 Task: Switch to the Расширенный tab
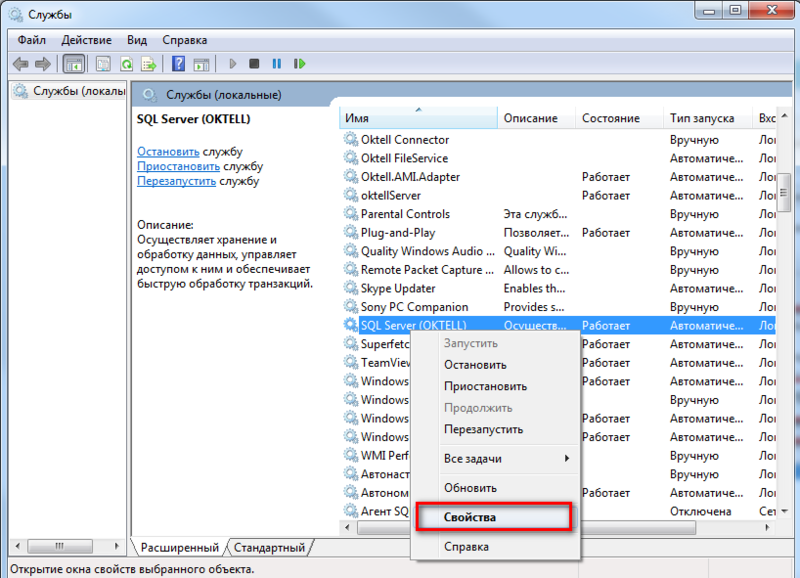(180, 547)
